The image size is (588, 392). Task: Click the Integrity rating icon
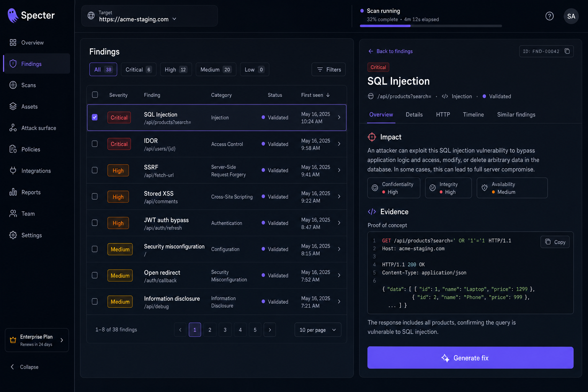click(x=433, y=188)
